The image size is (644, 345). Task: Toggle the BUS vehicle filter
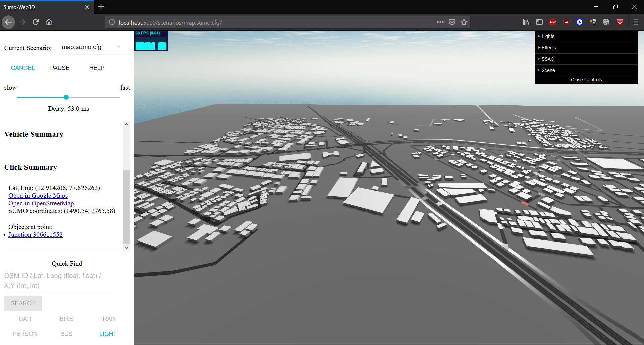(x=66, y=334)
